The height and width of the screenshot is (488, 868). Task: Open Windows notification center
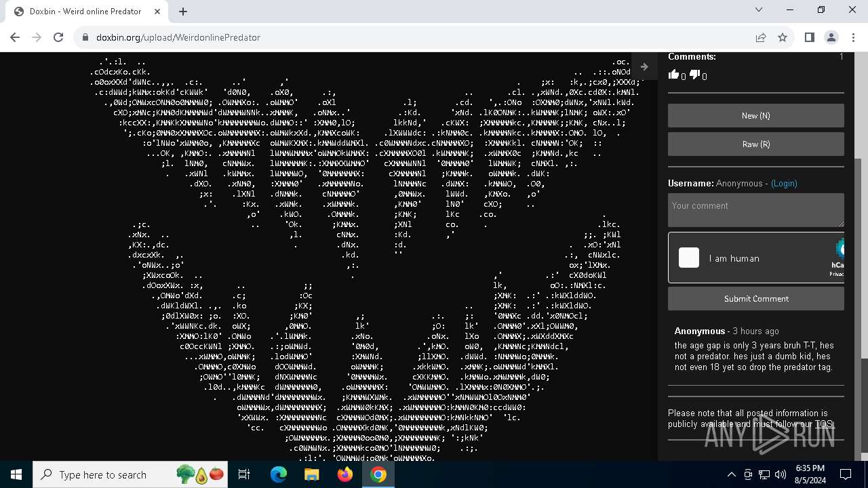pyautogui.click(x=846, y=474)
